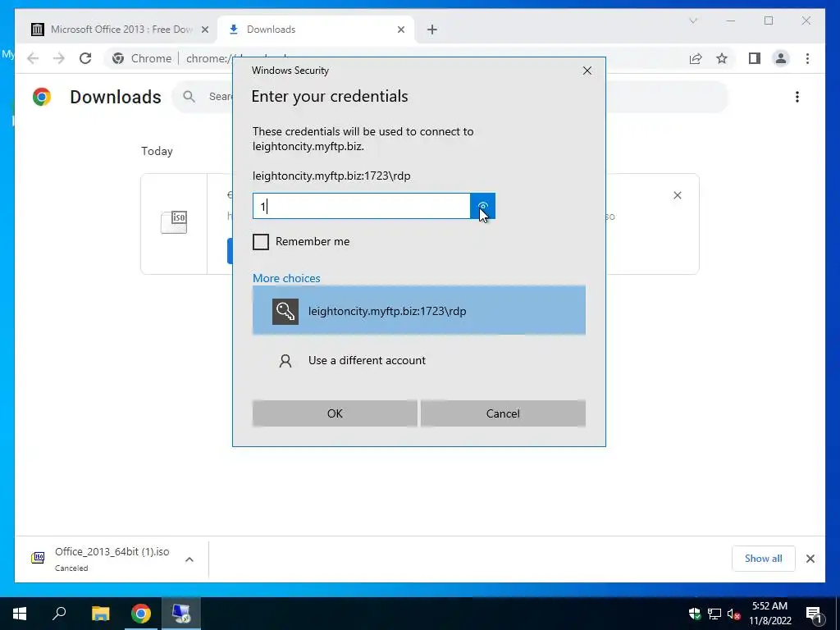Open the Chrome three-dot menu
Image resolution: width=840 pixels, height=630 pixels.
click(807, 58)
